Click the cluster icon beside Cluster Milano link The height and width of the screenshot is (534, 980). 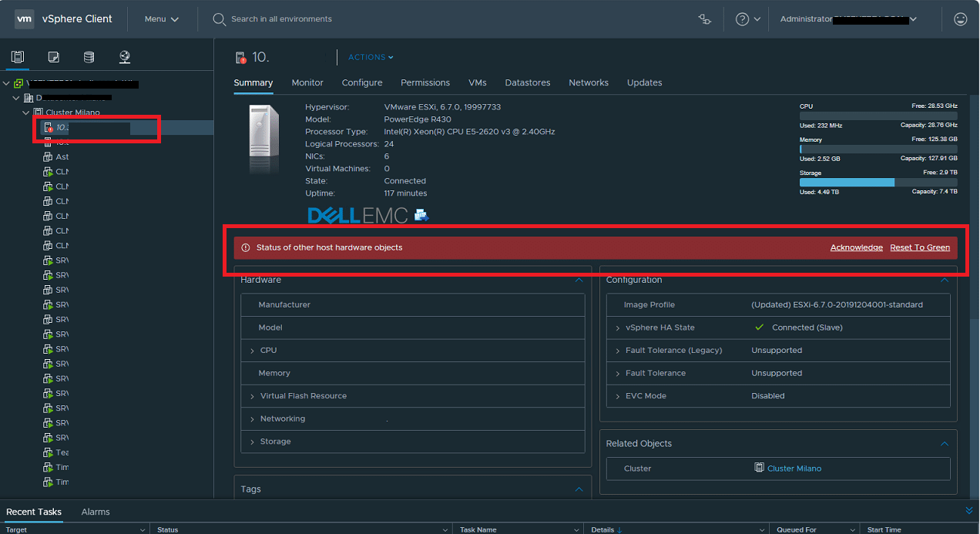[760, 468]
